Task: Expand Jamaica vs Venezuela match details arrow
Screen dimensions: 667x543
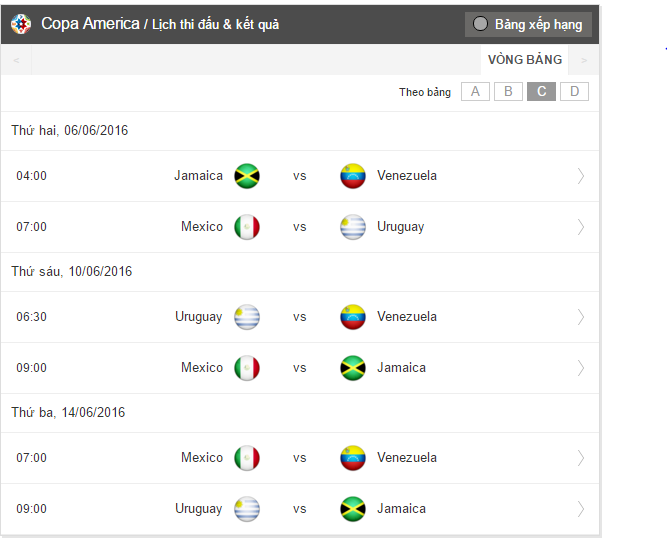Action: 581,176
